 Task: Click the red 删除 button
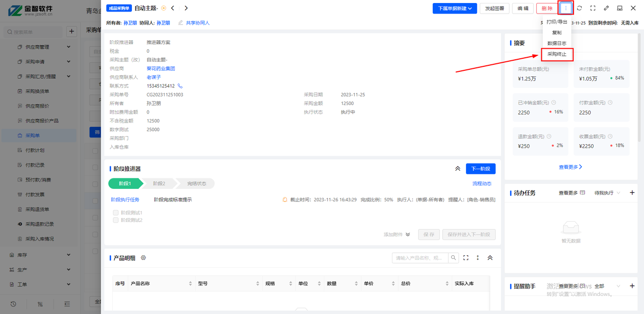(x=547, y=8)
